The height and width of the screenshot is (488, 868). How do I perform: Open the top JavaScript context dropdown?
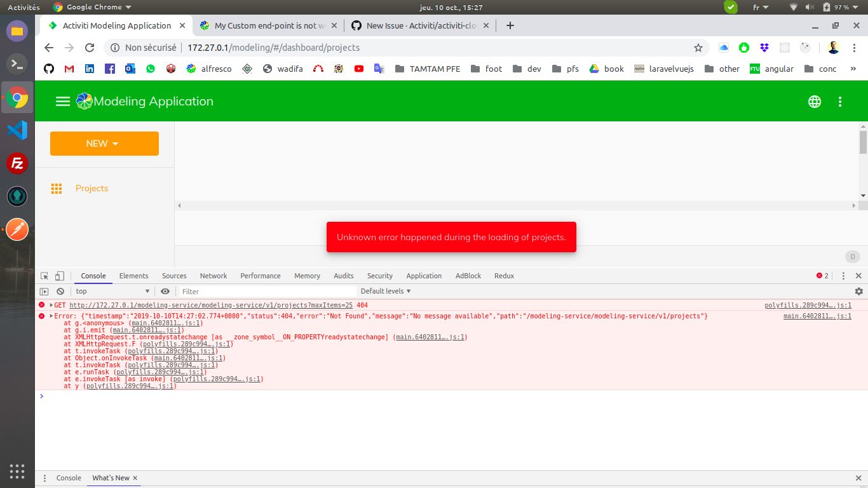112,292
